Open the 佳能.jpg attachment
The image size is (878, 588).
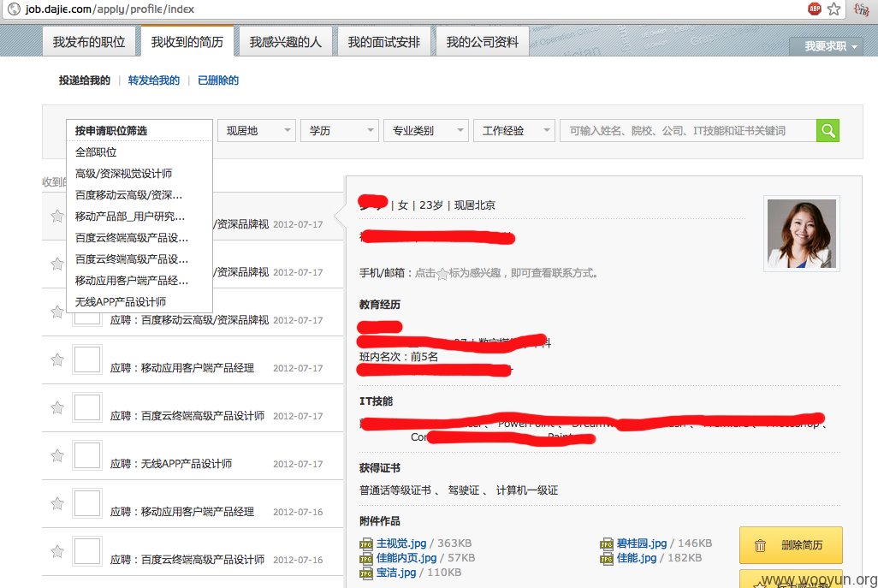637,558
